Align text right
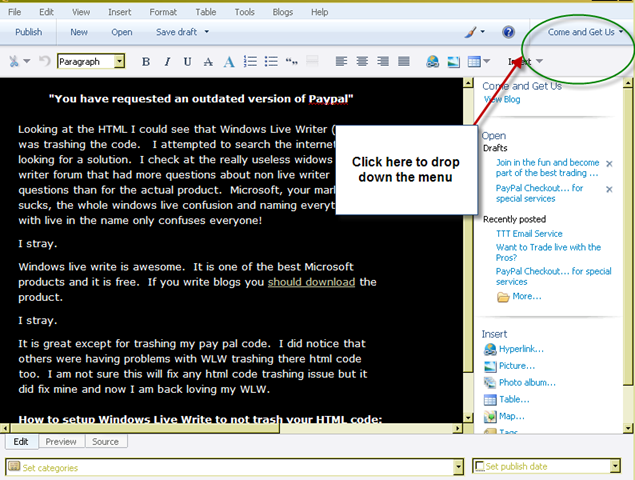This screenshot has height=480, width=635. tap(383, 62)
